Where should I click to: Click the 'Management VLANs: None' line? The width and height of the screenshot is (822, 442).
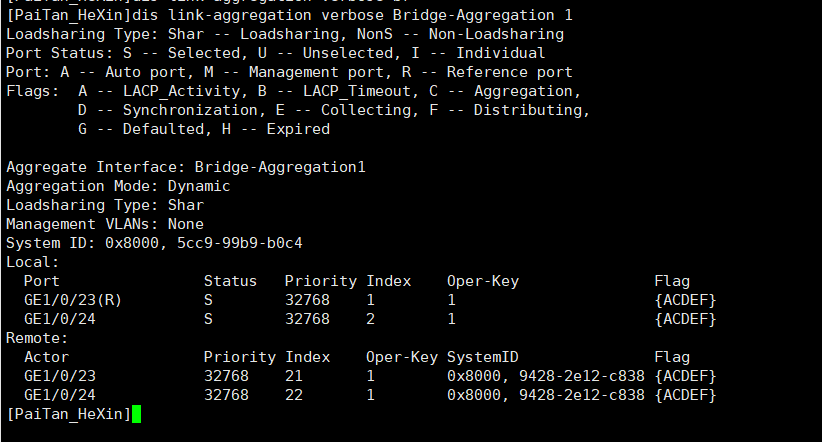coord(105,224)
